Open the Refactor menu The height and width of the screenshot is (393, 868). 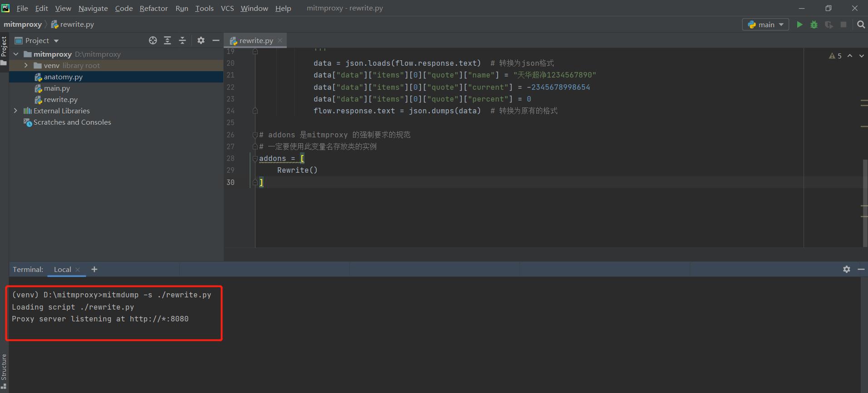pyautogui.click(x=154, y=8)
